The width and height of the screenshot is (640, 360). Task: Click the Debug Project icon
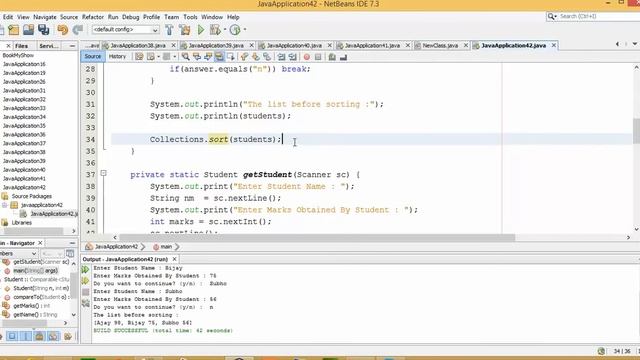click(x=214, y=30)
